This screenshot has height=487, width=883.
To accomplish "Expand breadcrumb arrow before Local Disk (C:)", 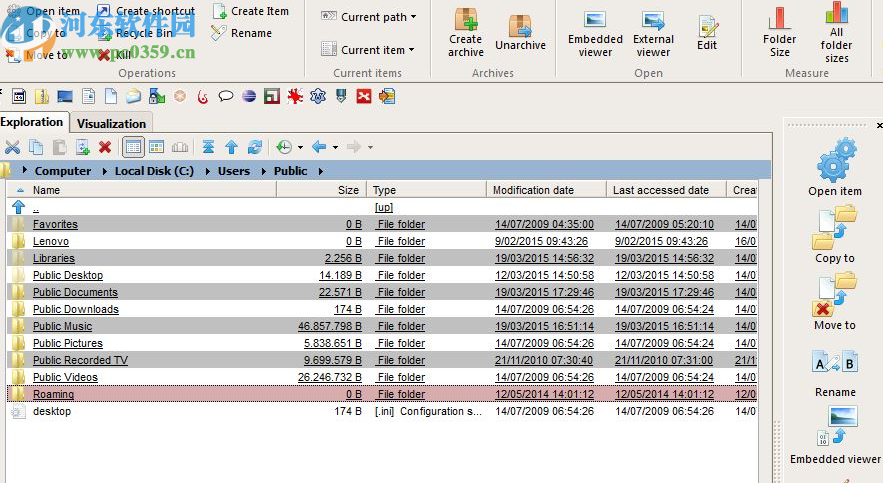I will pyautogui.click(x=105, y=171).
